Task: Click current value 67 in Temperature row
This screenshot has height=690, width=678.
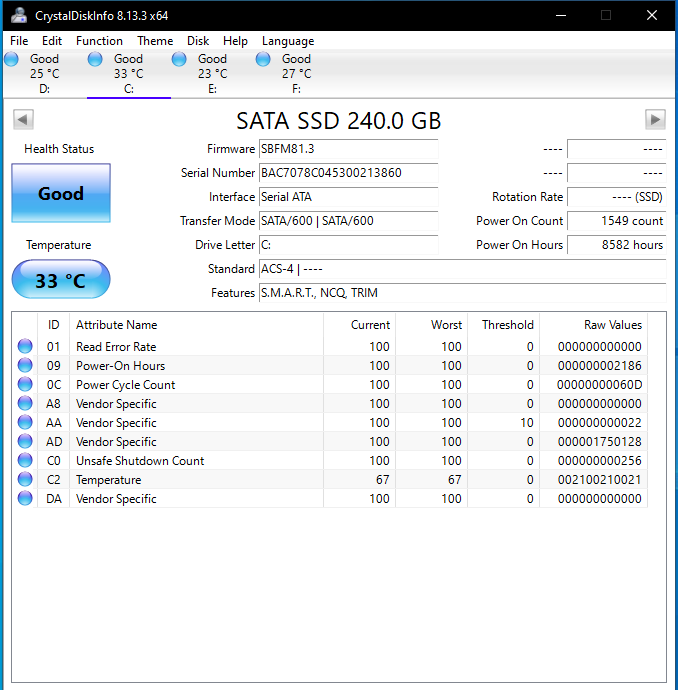Action: click(x=383, y=480)
